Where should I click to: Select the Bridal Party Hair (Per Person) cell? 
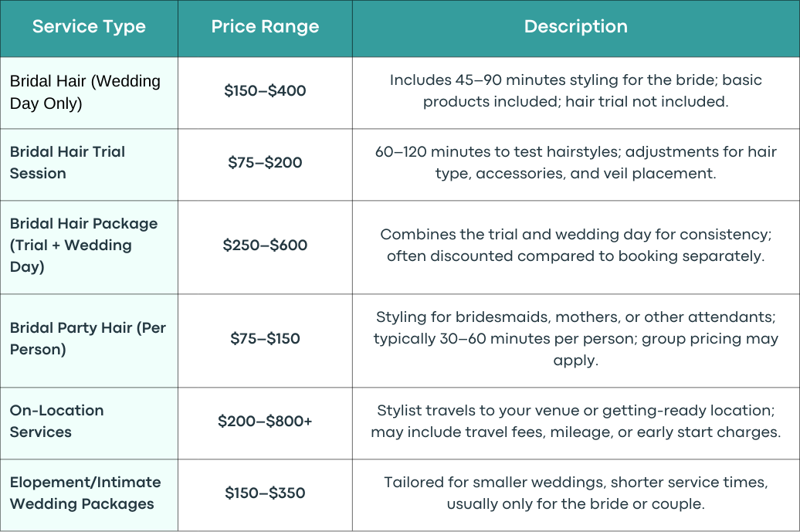[x=89, y=341]
